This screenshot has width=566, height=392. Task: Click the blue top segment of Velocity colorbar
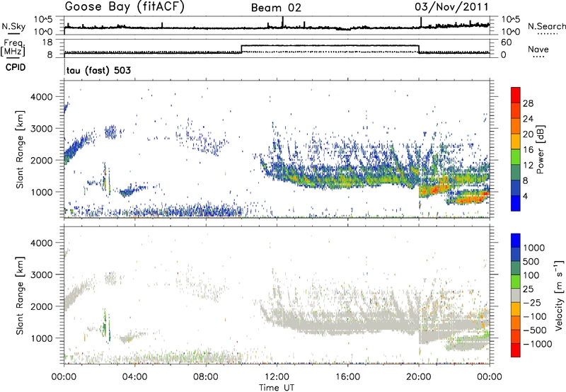point(516,240)
